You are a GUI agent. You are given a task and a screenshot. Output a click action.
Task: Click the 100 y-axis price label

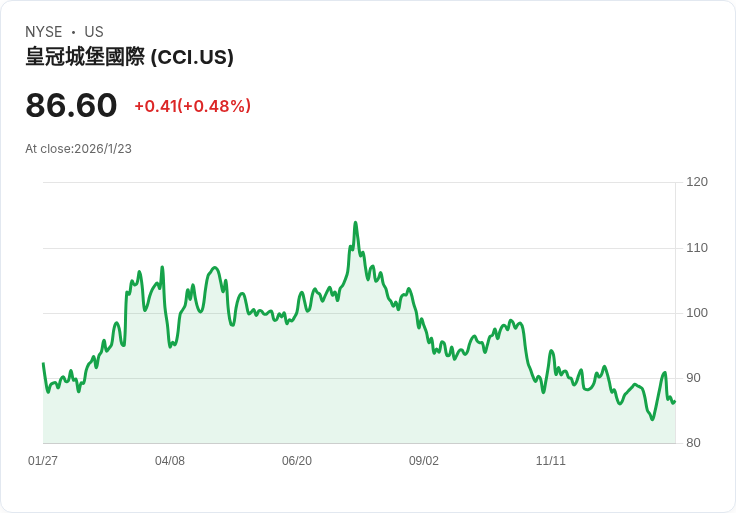point(697,313)
